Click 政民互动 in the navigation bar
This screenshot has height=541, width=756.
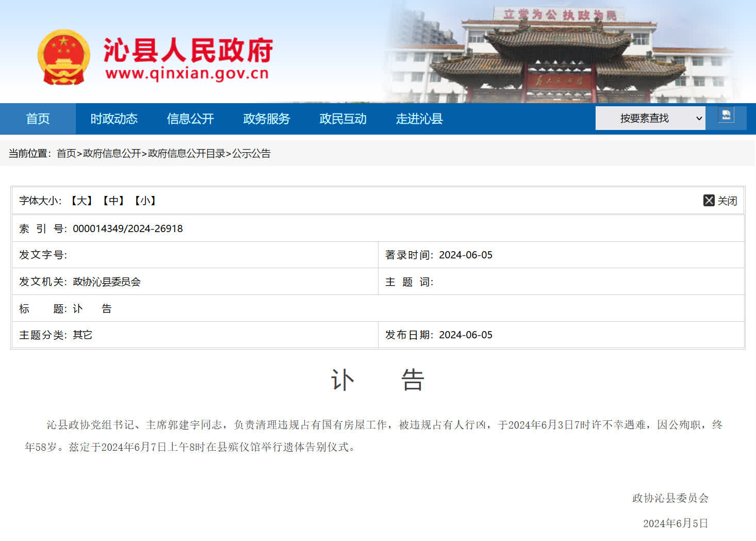[x=343, y=119]
